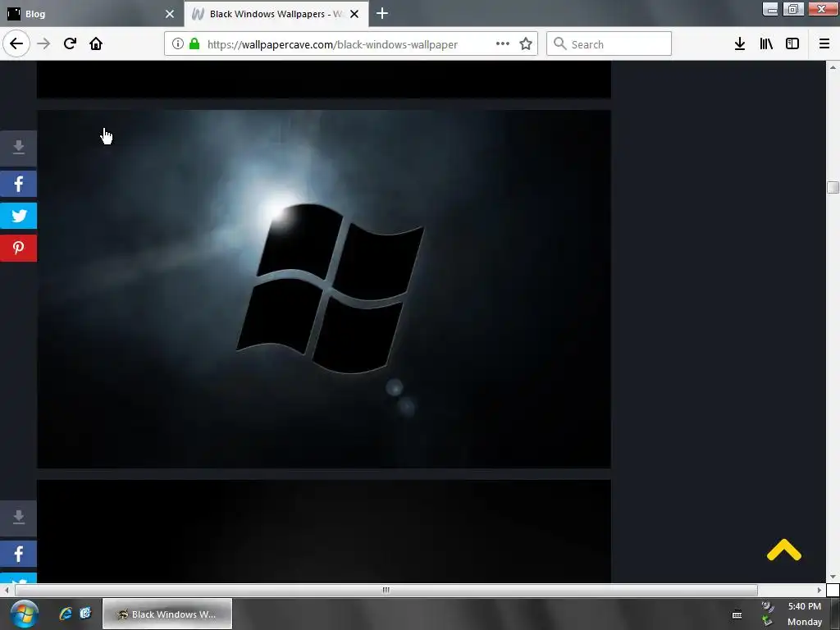
Task: Click the second quick launch taskbar icon
Action: click(85, 614)
